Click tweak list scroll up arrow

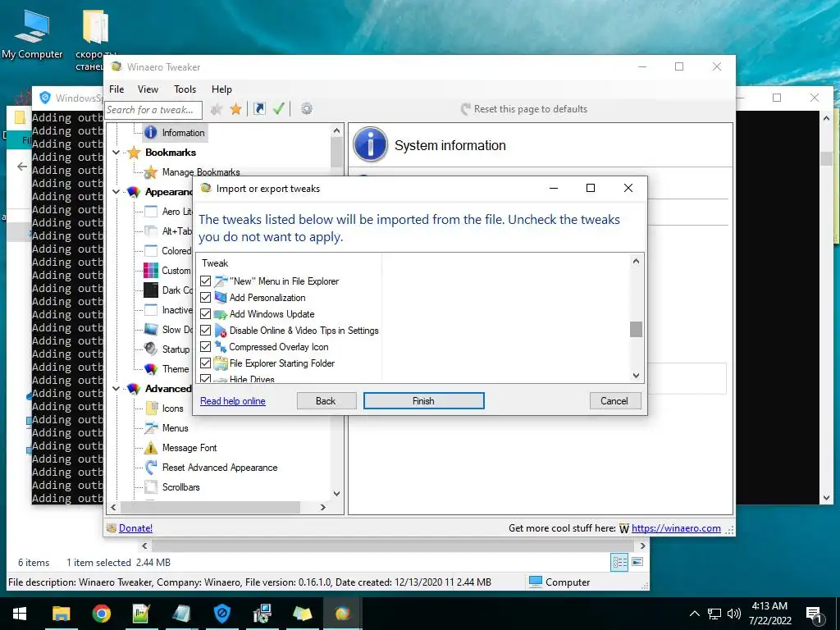636,262
